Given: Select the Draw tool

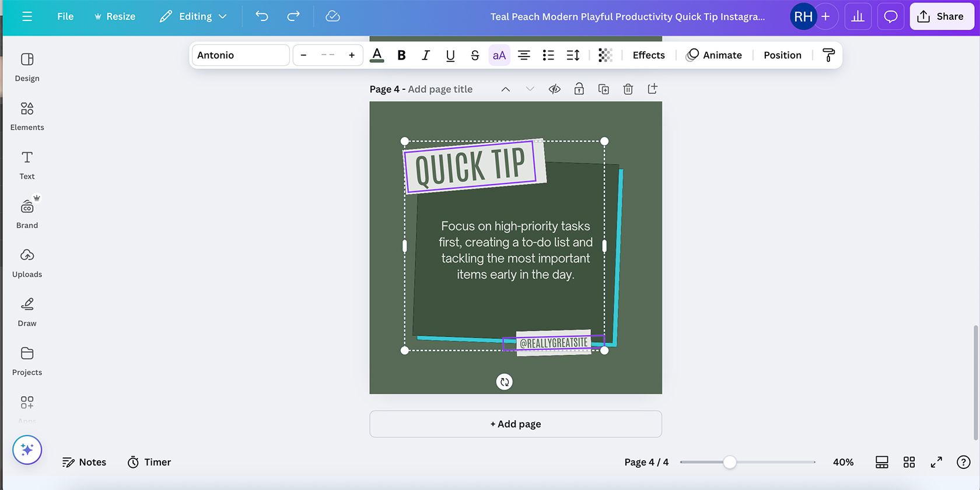Looking at the screenshot, I should [27, 312].
